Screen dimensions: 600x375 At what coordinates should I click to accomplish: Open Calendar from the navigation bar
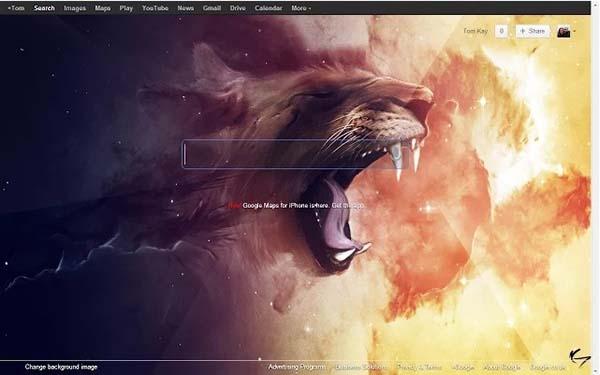[268, 8]
